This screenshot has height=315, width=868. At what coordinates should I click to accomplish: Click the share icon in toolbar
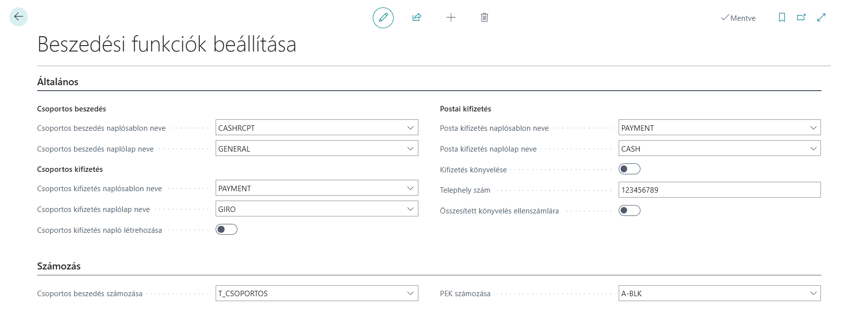pos(416,18)
